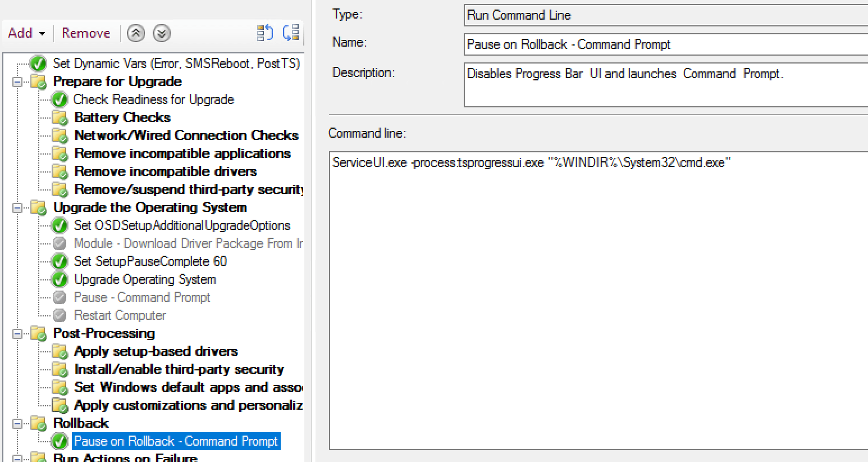Screen dimensions: 868x462
Task: Click the expand-all-groups toolbar icon
Action: click(x=291, y=34)
